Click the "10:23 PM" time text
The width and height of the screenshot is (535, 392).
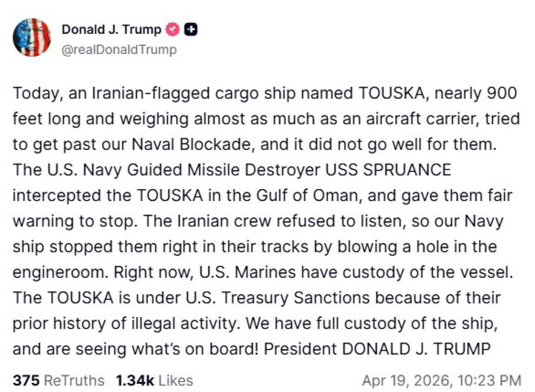tap(489, 381)
